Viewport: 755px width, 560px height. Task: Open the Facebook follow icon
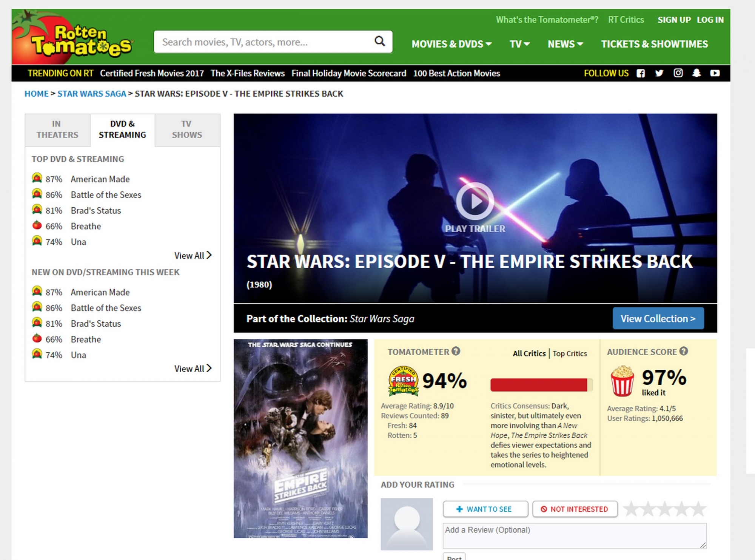[641, 73]
